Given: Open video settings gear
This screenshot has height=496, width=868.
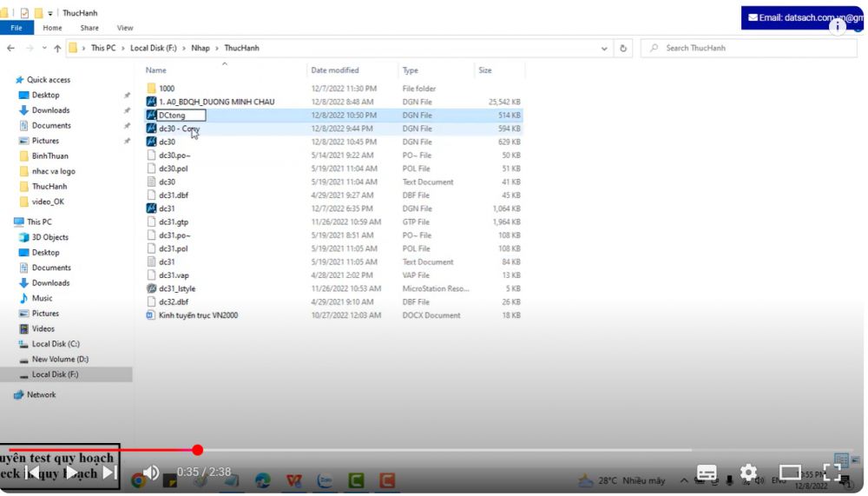Looking at the screenshot, I should (748, 473).
